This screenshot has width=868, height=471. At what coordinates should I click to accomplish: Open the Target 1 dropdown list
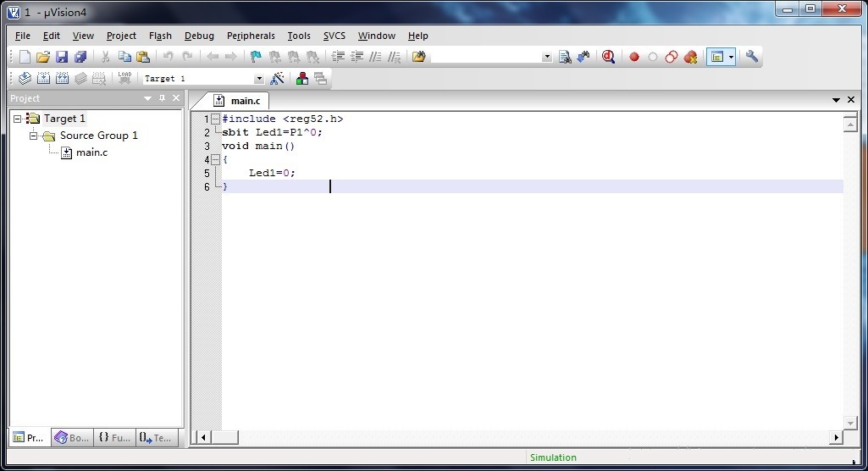258,79
